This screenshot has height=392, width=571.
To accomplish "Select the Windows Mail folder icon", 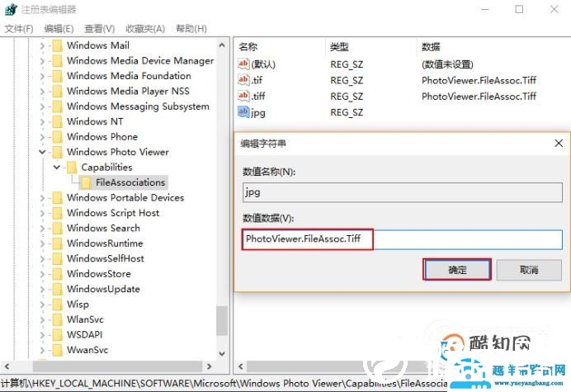I will [57, 45].
